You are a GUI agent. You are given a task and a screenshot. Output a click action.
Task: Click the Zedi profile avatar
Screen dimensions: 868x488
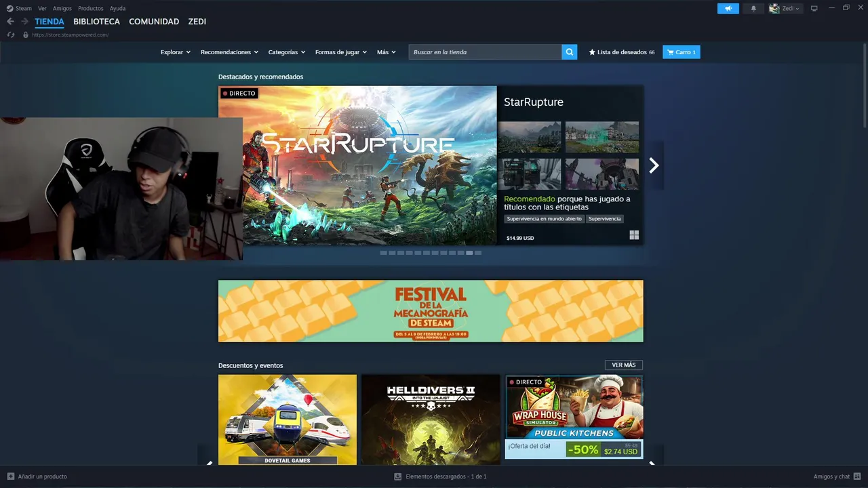pyautogui.click(x=774, y=8)
